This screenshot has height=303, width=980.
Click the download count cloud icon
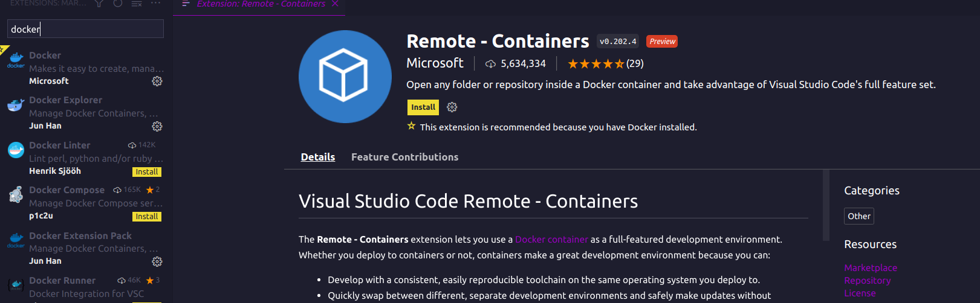pos(490,64)
